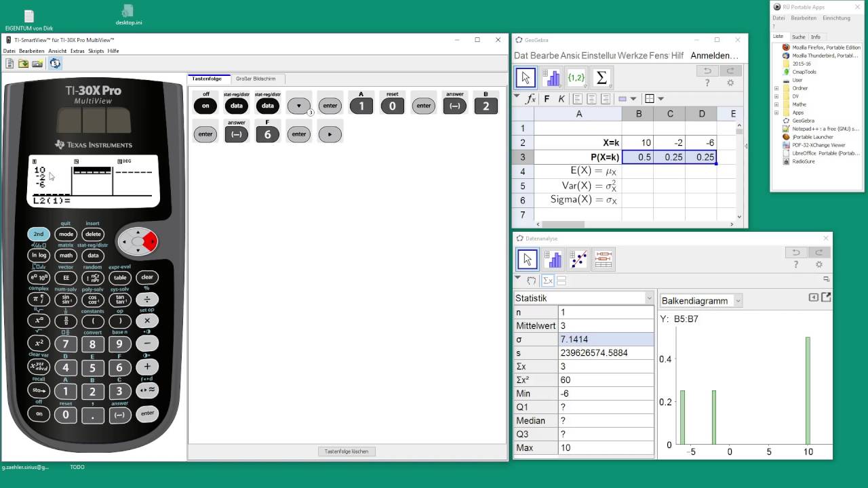Align cell text left in GeoGebra spreadsheet

point(578,99)
